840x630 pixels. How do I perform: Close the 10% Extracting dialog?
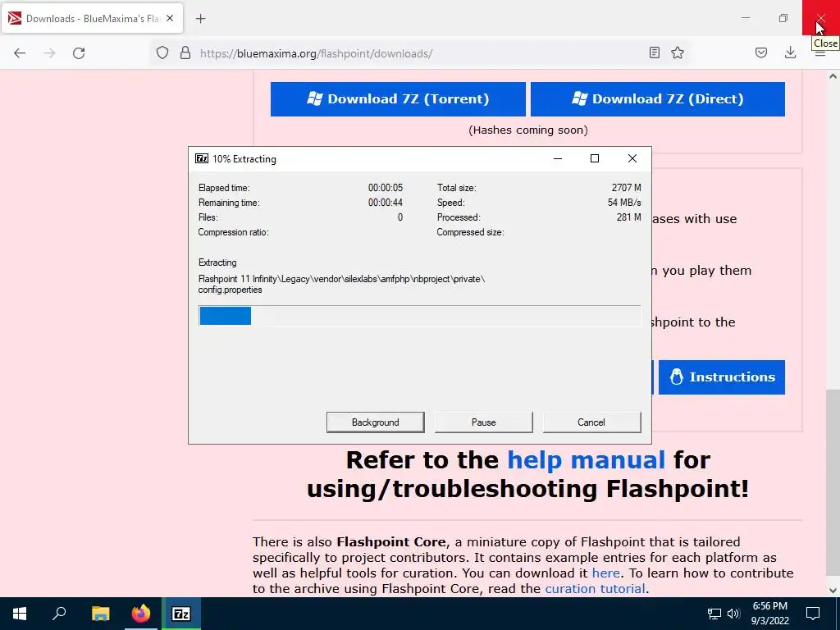point(632,158)
